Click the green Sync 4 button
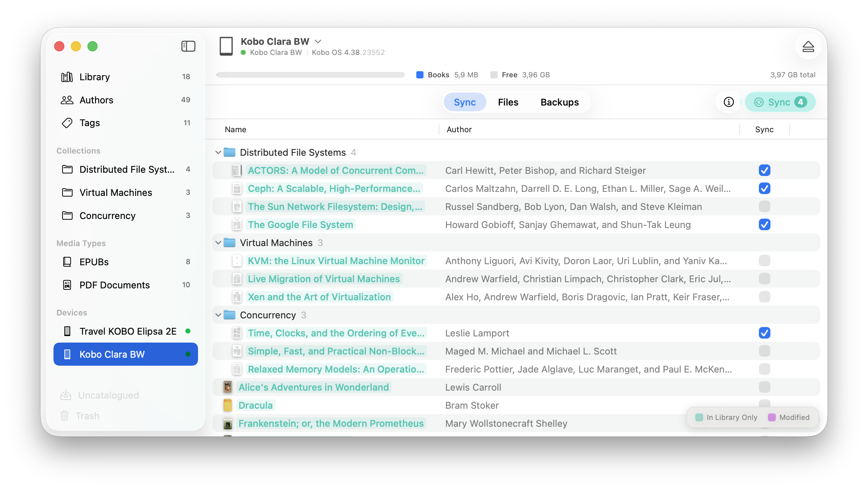Viewport: 868px width, 490px height. pyautogui.click(x=780, y=102)
